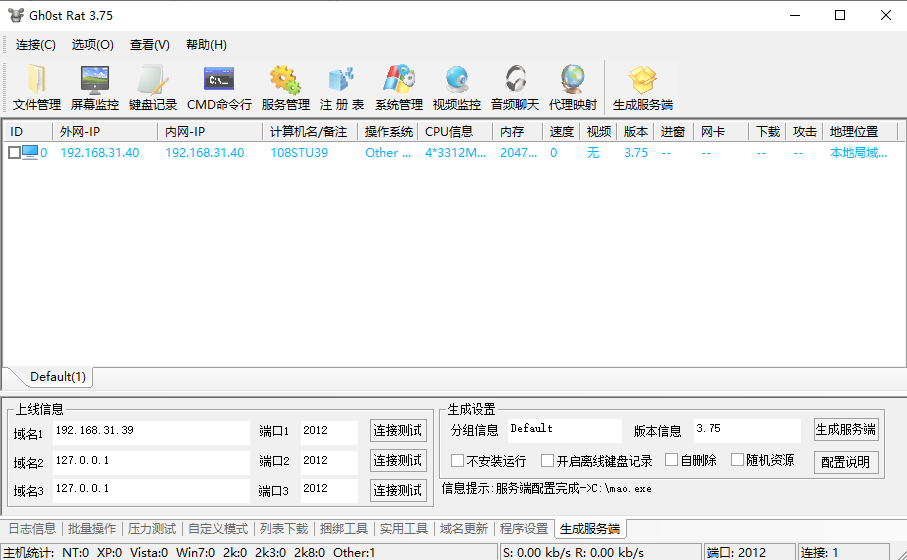907x560 pixels.
Task: Select the host name cell 108STU39
Action: pyautogui.click(x=299, y=153)
